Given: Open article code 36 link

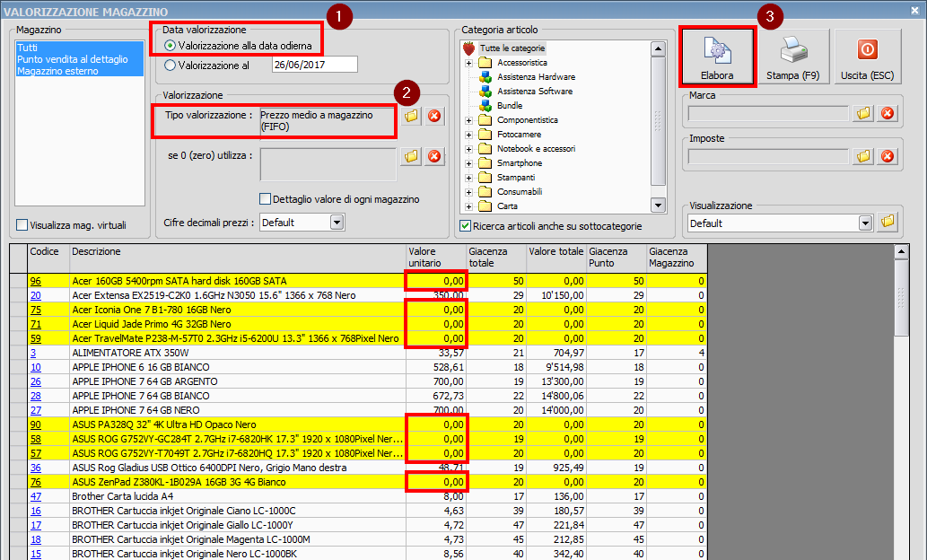Looking at the screenshot, I should 36,468.
